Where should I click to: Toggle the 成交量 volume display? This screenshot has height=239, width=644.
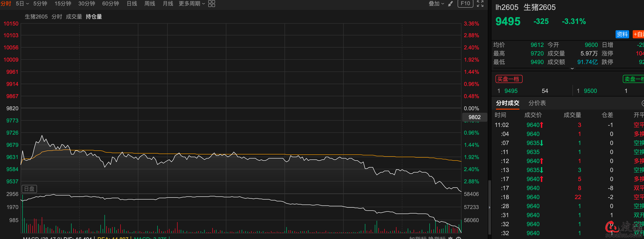coord(74,17)
